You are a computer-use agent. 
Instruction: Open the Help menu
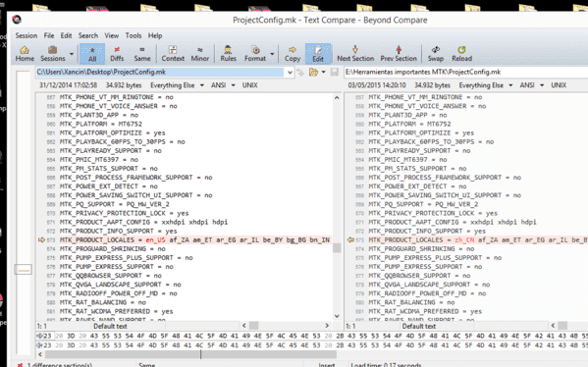tap(155, 35)
